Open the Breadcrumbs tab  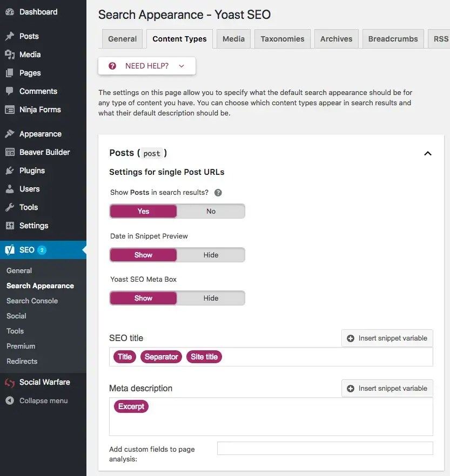coord(393,39)
